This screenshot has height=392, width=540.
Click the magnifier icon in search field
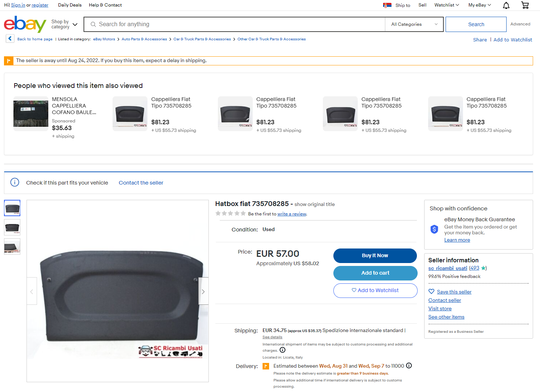[x=93, y=24]
